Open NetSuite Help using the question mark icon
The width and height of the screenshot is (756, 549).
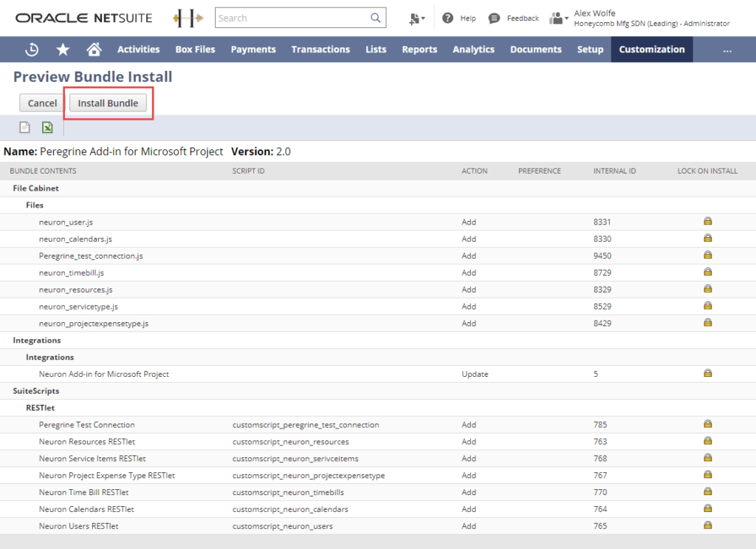point(449,18)
